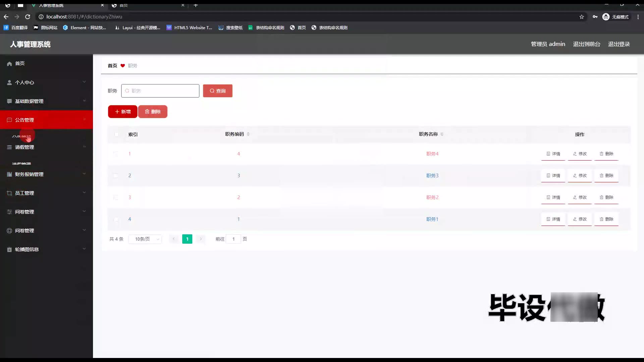Toggle the select-all header checkbox

coord(116,134)
